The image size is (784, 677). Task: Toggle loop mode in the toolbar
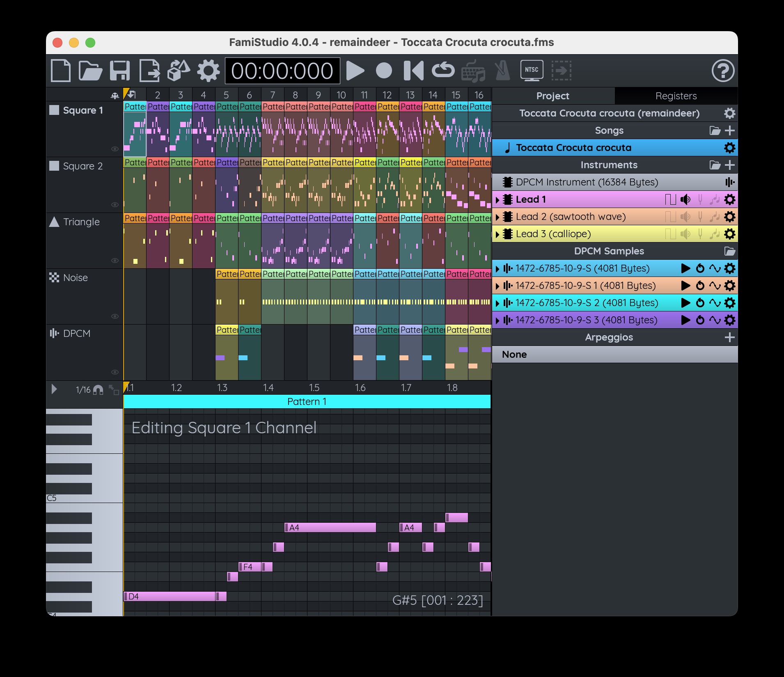point(443,71)
